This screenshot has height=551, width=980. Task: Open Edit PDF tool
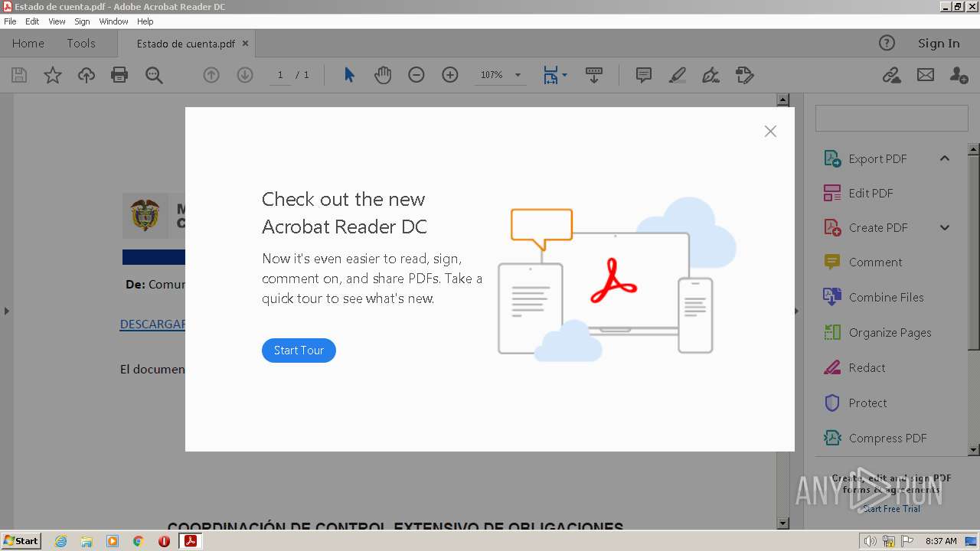(x=870, y=193)
